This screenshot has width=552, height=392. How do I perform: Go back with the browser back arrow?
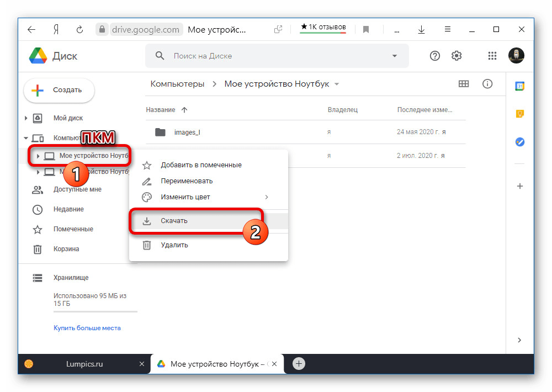click(31, 30)
